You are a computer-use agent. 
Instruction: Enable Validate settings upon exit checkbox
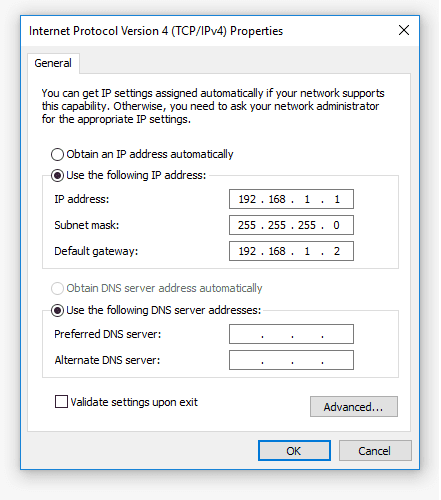tap(61, 402)
